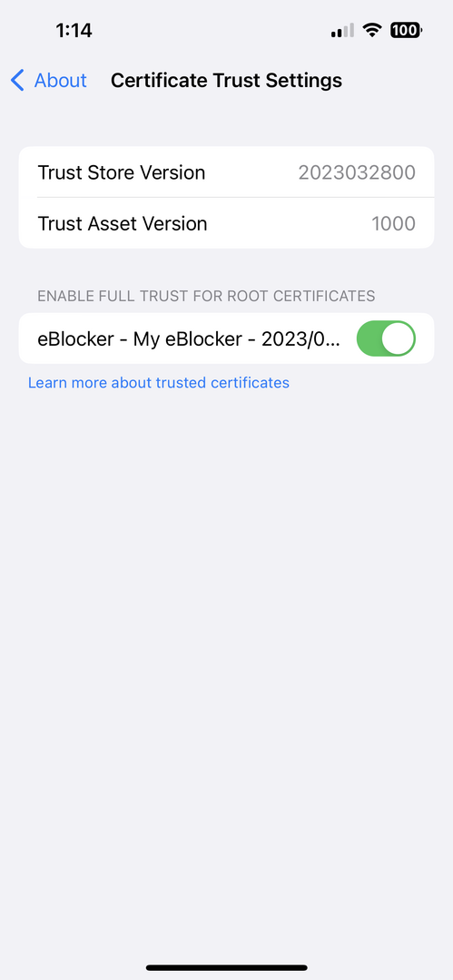Tap the Trust Store Version label text
The image size is (453, 980).
122,172
